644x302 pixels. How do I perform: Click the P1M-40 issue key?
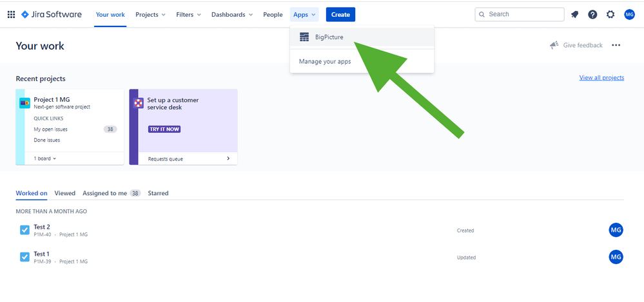pos(43,234)
